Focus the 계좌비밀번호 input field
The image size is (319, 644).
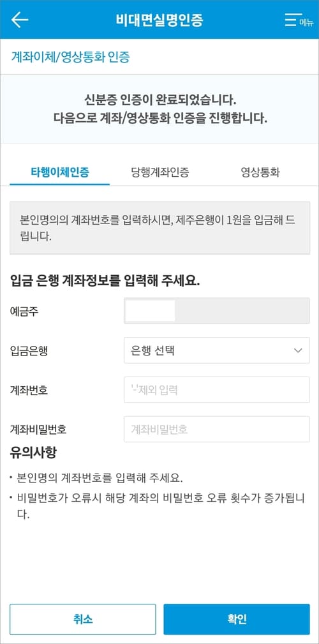(x=217, y=429)
